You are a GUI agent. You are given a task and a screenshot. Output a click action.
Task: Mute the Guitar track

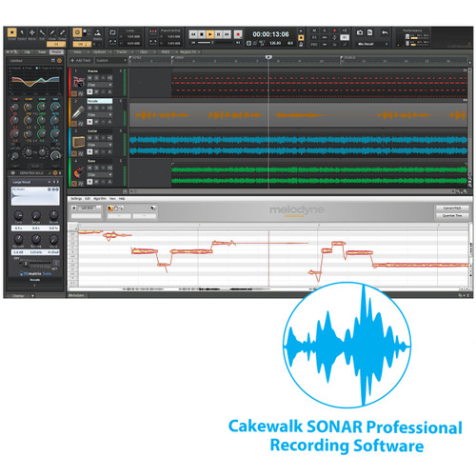[x=89, y=138]
